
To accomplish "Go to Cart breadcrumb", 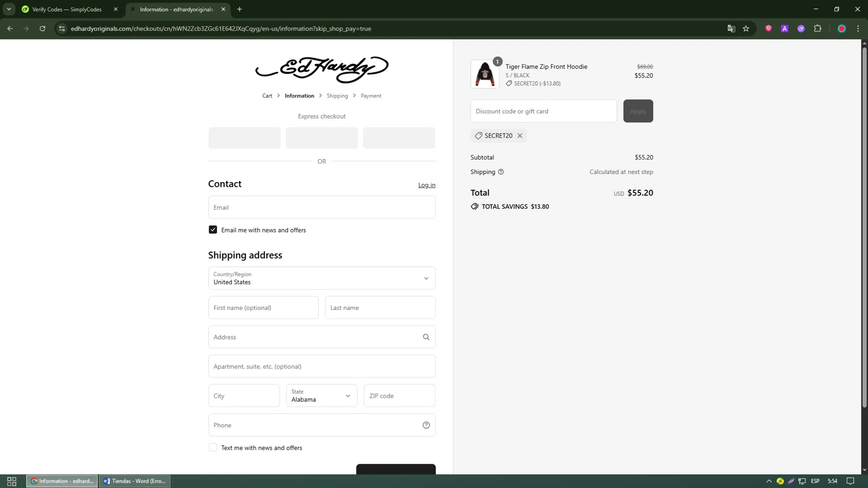I will [267, 96].
